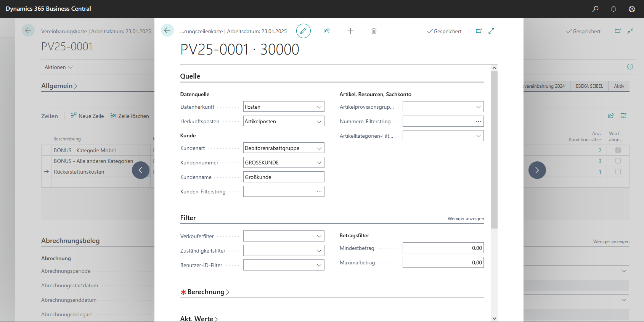Click Weniger anzeigen in Filter section
The width and height of the screenshot is (644, 322).
[x=466, y=219]
